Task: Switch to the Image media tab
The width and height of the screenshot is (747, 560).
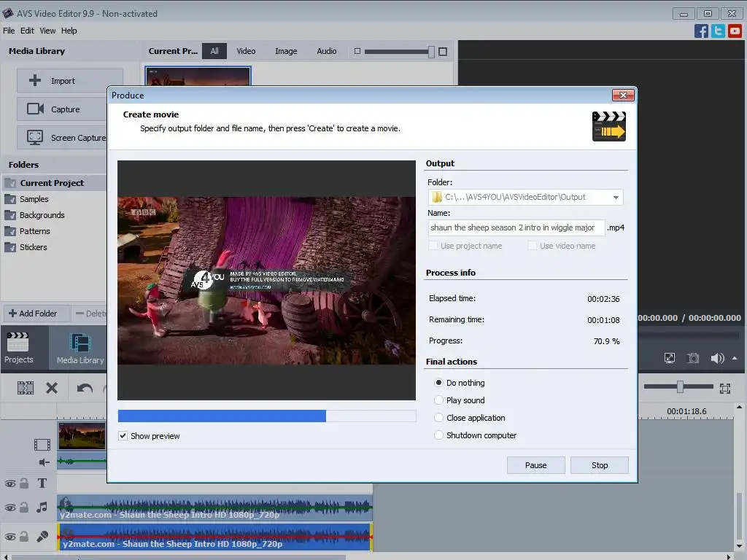Action: click(286, 51)
